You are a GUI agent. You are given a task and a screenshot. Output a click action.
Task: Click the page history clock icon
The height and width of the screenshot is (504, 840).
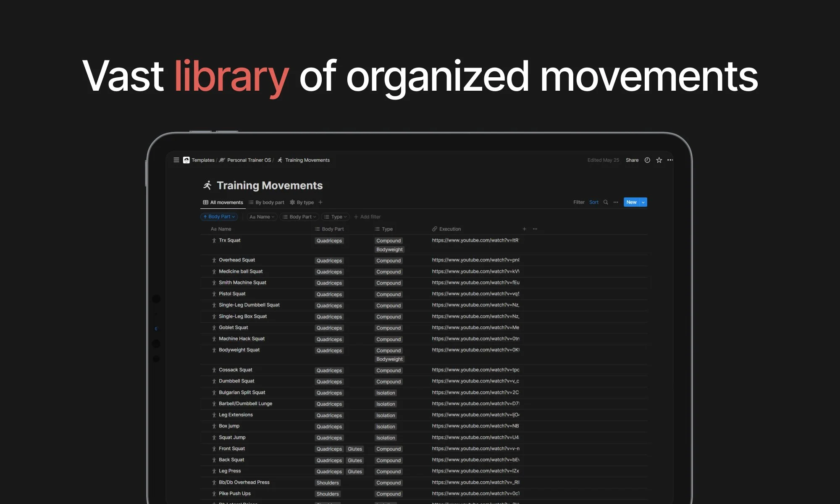point(647,160)
